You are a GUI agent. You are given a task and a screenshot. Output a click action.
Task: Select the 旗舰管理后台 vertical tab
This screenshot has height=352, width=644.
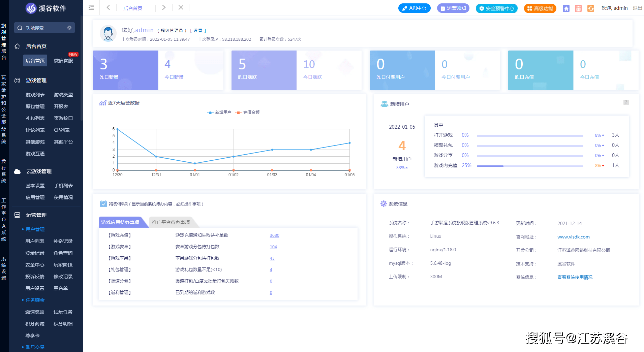[x=4, y=42]
